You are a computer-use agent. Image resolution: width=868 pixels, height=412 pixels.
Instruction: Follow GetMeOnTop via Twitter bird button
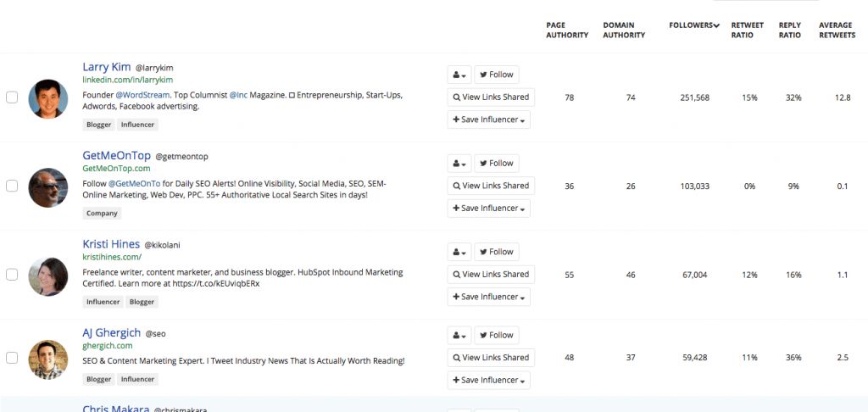(x=496, y=164)
